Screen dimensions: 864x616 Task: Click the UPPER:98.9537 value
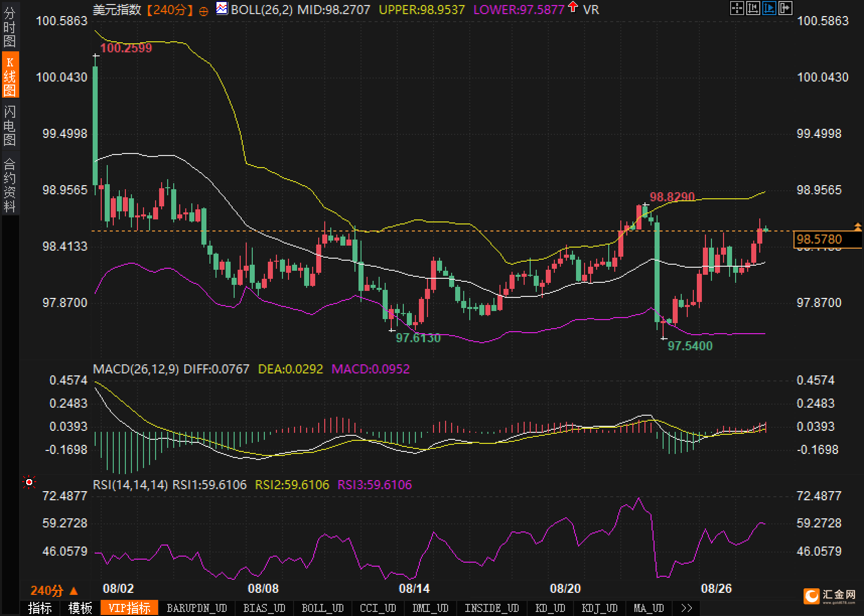[x=421, y=10]
